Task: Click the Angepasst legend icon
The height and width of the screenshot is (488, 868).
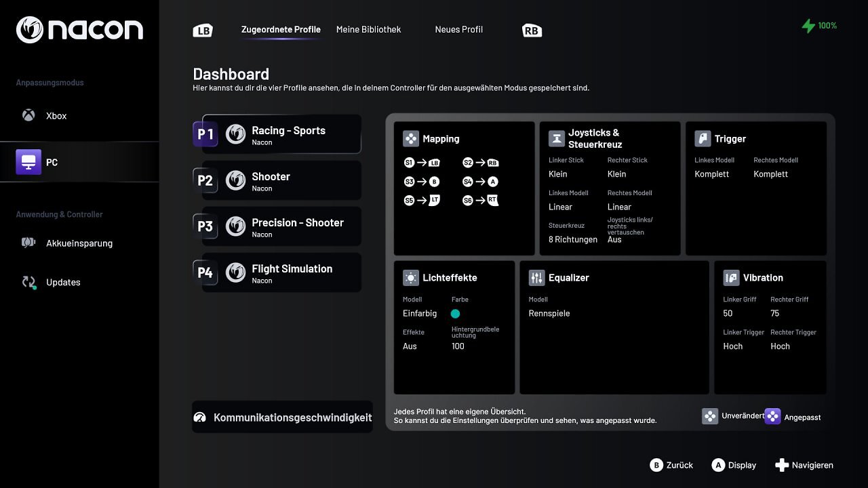Action: 772,416
